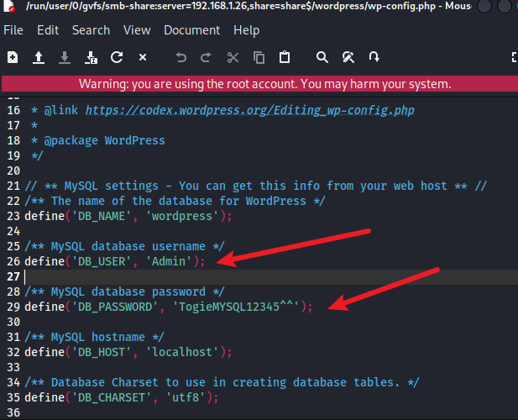Open Find and Replace toolbar icon
The width and height of the screenshot is (518, 420).
point(348,57)
